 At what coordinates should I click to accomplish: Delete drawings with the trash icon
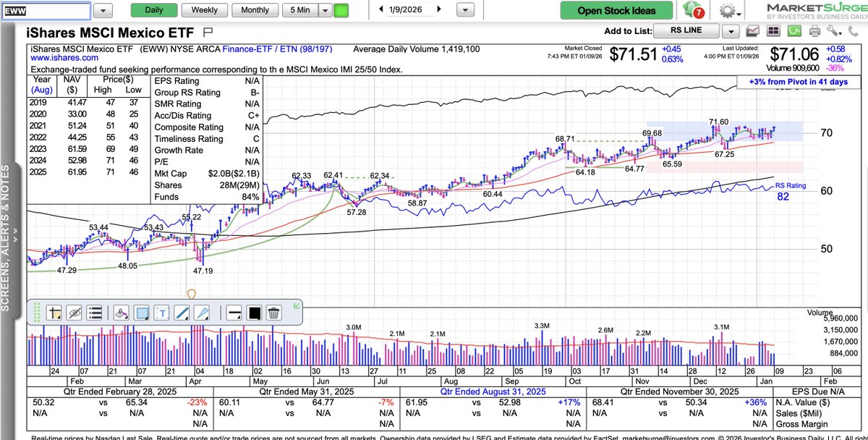pos(273,313)
